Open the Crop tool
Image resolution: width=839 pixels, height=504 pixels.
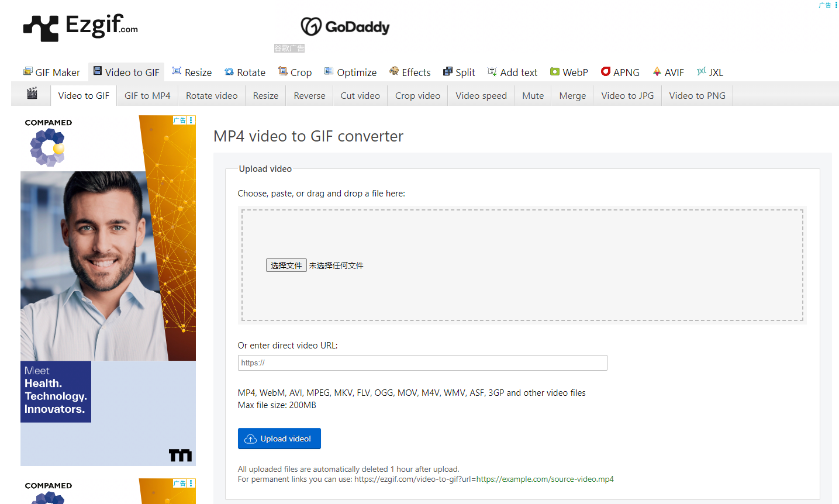[295, 73]
